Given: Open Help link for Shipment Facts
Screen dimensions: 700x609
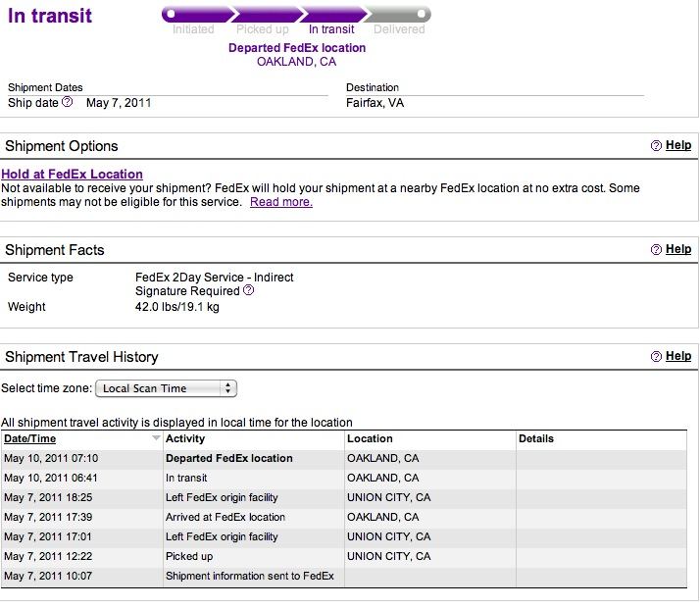Looking at the screenshot, I should coord(678,249).
